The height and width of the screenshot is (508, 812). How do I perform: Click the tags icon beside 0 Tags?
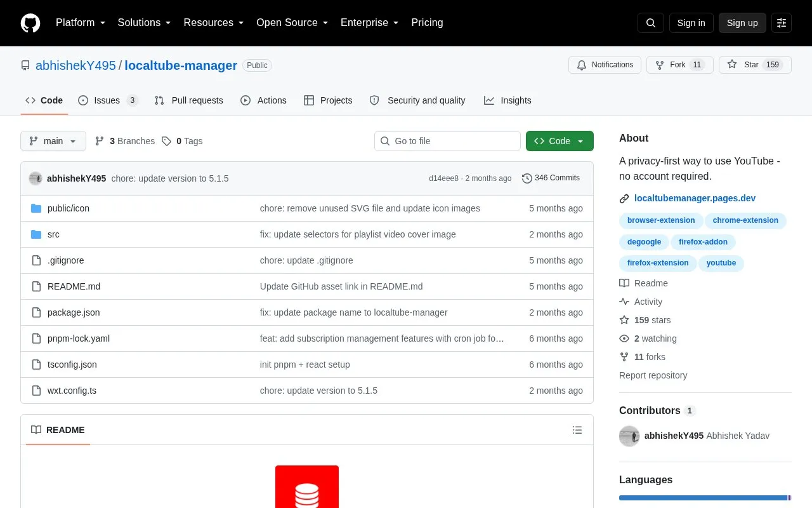[x=166, y=141]
